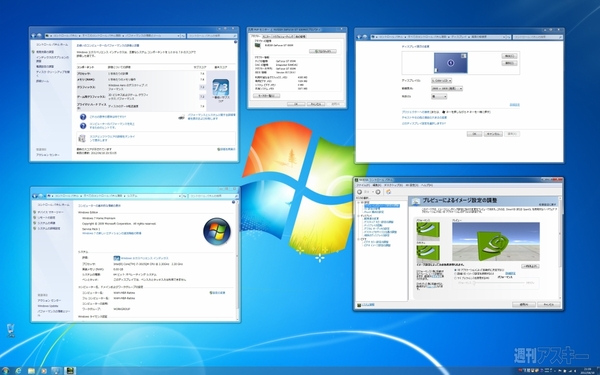Click the 7.3 base score badge
Viewport: 600px width, 375px height.
[220, 88]
